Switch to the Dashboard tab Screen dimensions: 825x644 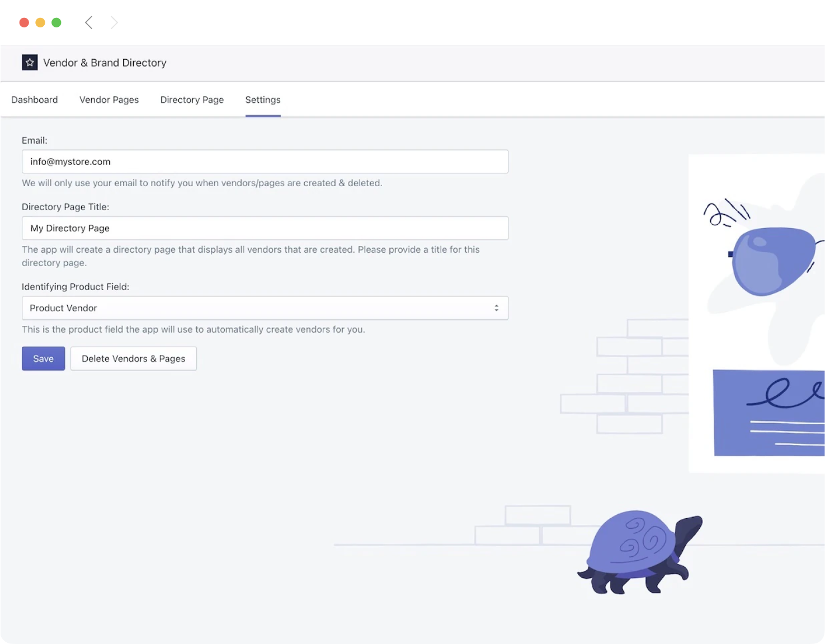tap(35, 100)
